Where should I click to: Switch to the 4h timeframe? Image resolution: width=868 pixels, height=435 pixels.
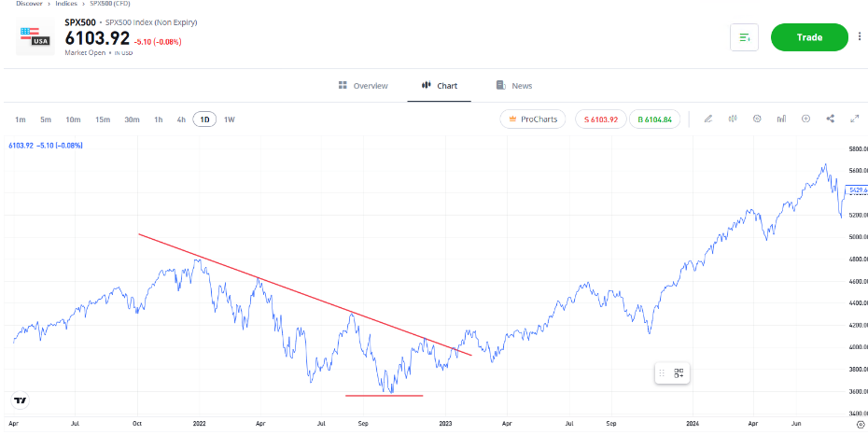coord(181,119)
